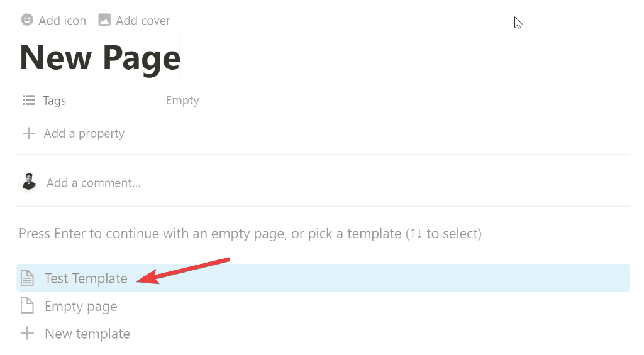The image size is (644, 355).
Task: Select the Test Template entry
Action: (x=86, y=278)
